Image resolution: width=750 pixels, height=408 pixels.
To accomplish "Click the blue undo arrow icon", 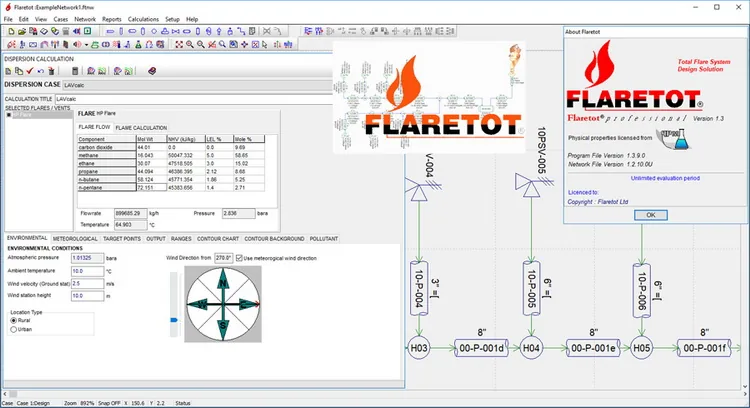I will point(41,71).
